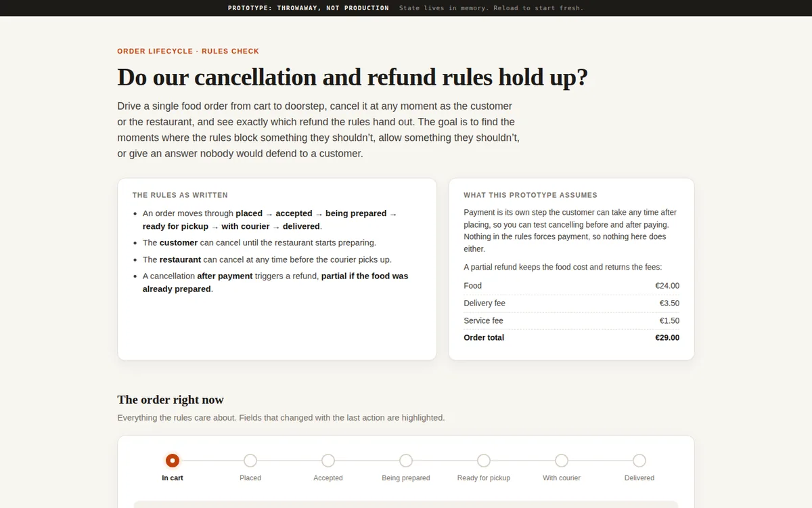Click the 'Order total' label
This screenshot has width=812, height=508.
(x=484, y=337)
